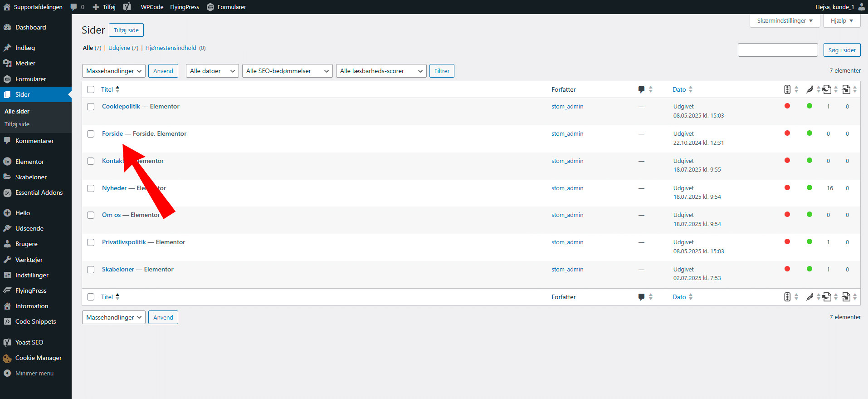Image resolution: width=868 pixels, height=399 pixels.
Task: Open Essential Addons settings
Action: [x=39, y=192]
